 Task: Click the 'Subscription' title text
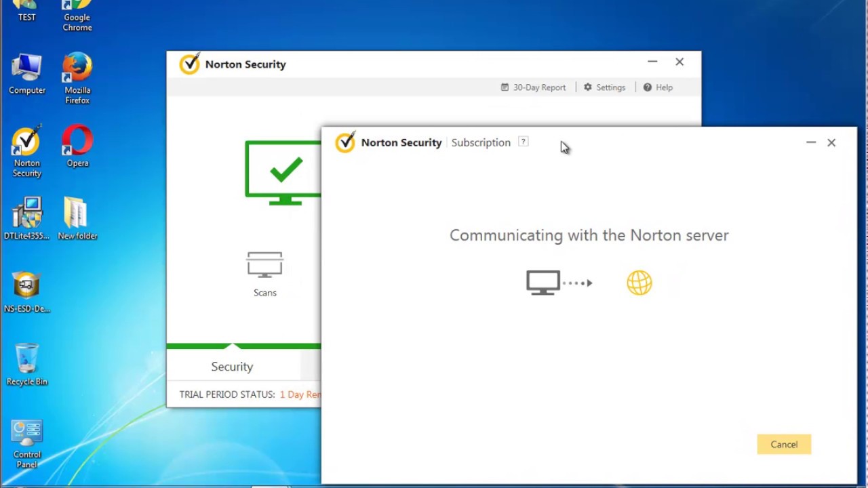point(481,142)
